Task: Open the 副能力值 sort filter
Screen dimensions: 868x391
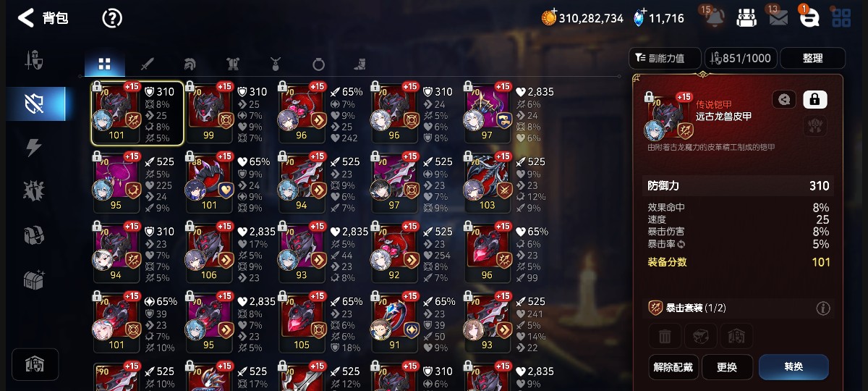Action: (x=665, y=58)
